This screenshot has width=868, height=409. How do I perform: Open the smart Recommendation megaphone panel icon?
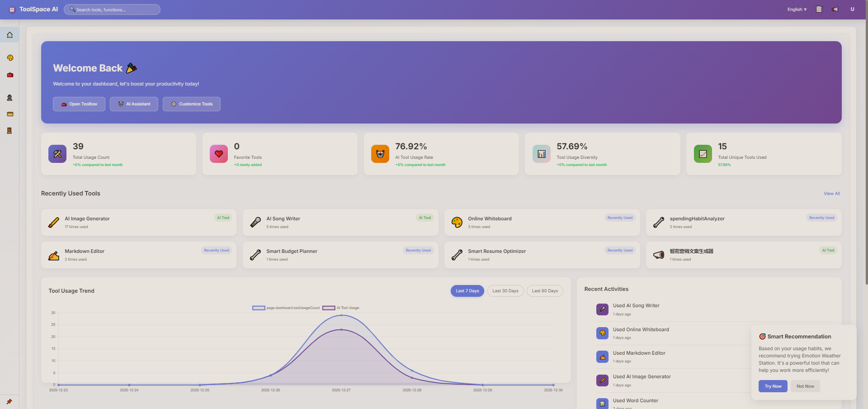pos(763,336)
